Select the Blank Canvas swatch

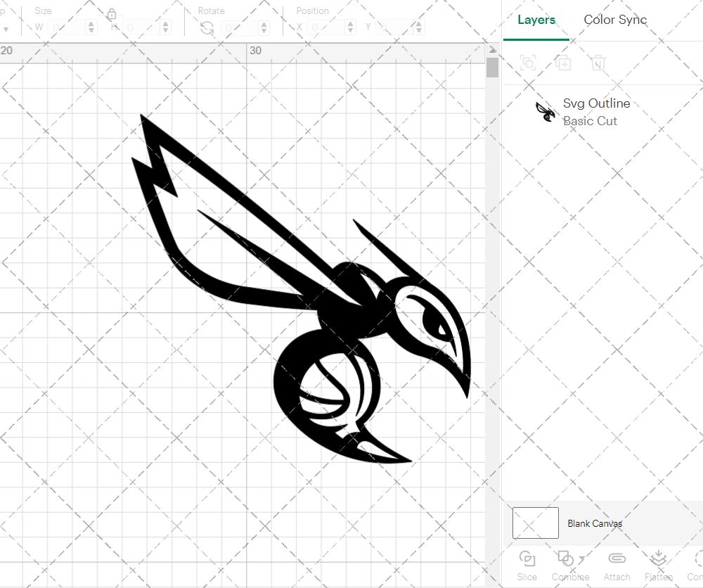tap(535, 523)
